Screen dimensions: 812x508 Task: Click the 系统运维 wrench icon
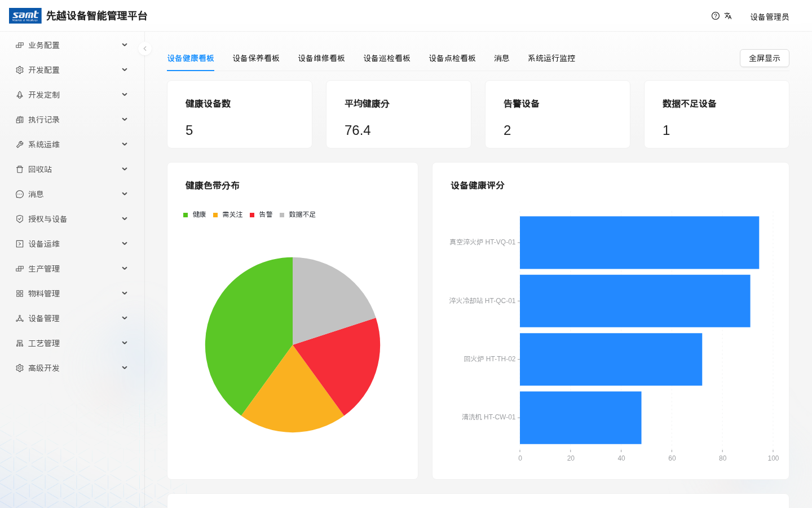click(x=20, y=144)
